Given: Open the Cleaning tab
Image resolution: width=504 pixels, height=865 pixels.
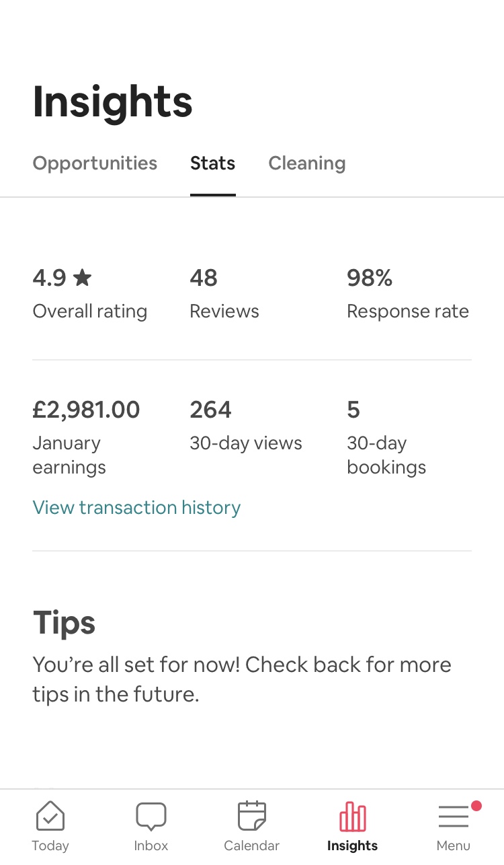Looking at the screenshot, I should 307,163.
